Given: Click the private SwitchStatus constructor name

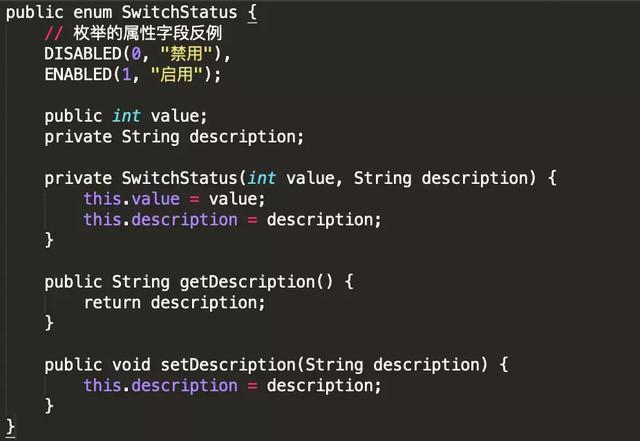Looking at the screenshot, I should point(178,178).
